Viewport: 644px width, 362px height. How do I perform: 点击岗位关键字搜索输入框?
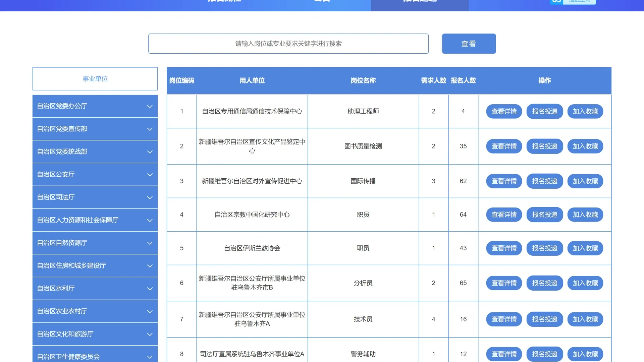coord(288,43)
